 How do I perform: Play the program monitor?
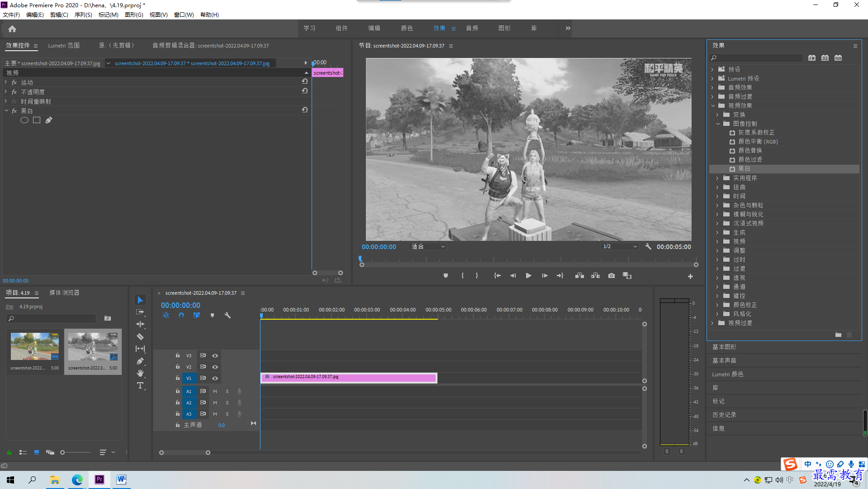pyautogui.click(x=528, y=276)
